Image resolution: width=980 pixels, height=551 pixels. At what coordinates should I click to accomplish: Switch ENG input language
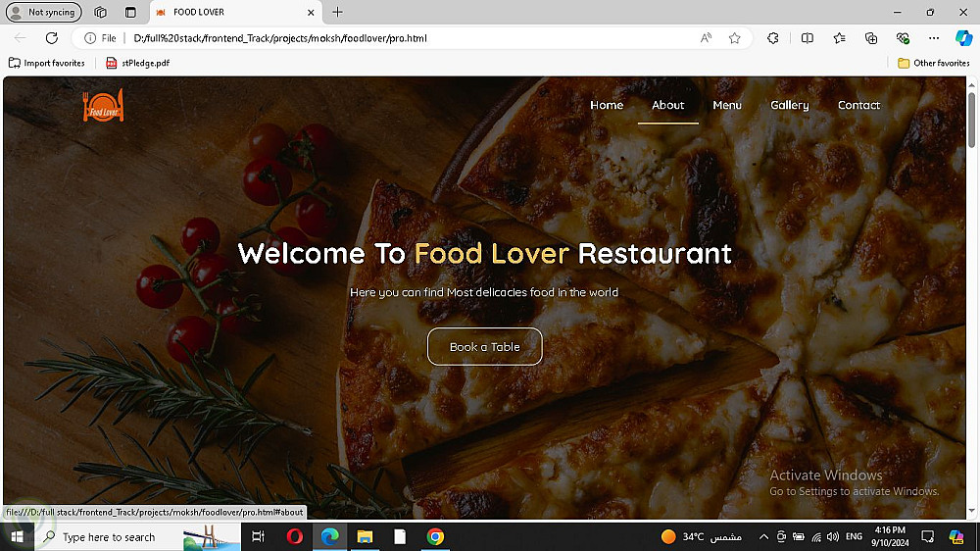(x=854, y=536)
